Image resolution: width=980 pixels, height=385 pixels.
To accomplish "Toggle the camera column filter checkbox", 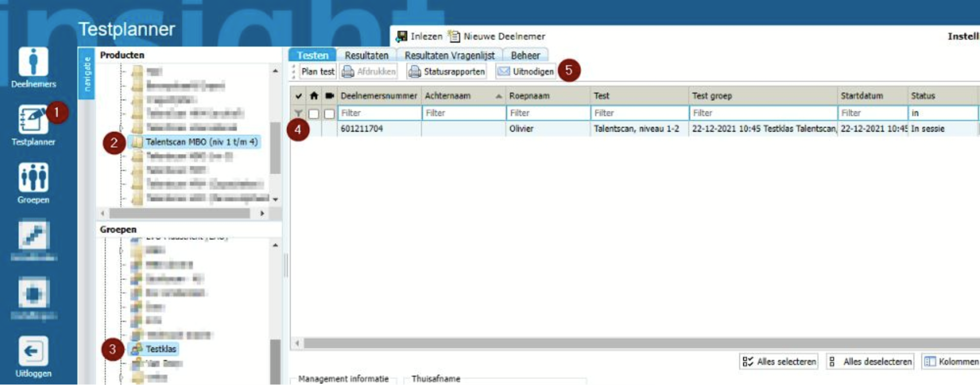I will [x=329, y=114].
